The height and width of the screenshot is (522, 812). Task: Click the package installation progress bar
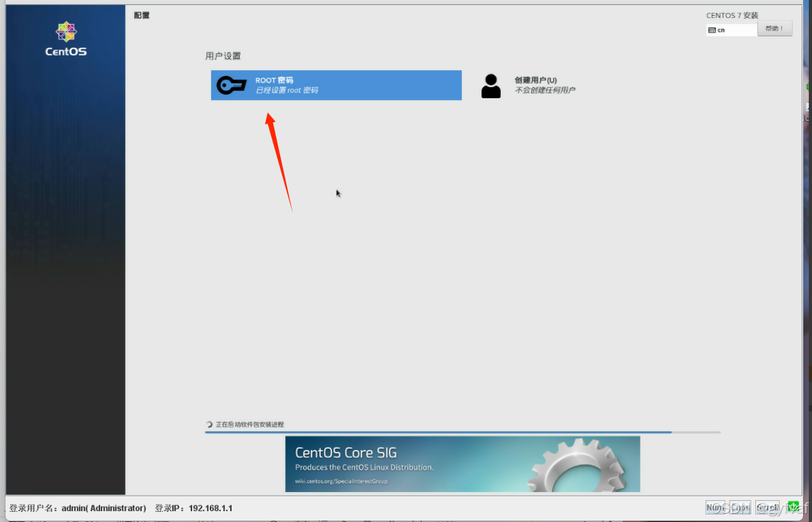(x=462, y=432)
